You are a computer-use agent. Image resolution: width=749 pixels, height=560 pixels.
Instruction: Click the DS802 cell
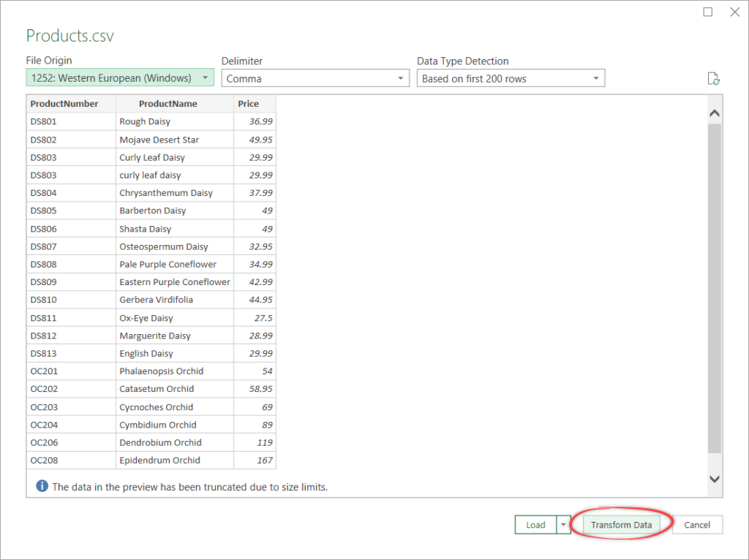pyautogui.click(x=71, y=140)
